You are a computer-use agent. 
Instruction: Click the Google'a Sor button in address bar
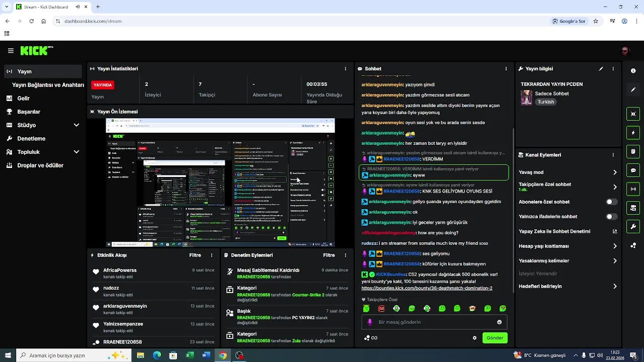569,21
